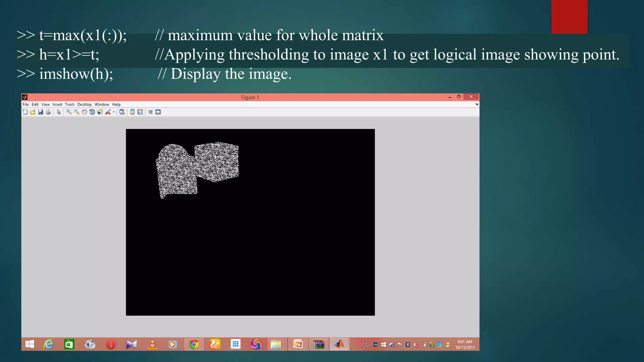Open the Windows Start button
The image size is (644, 362).
click(30, 344)
